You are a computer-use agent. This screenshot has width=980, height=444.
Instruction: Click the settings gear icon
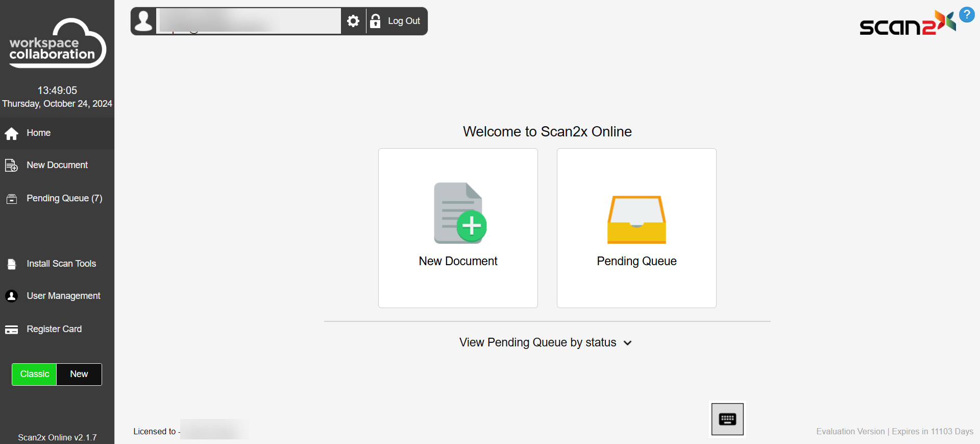(353, 21)
